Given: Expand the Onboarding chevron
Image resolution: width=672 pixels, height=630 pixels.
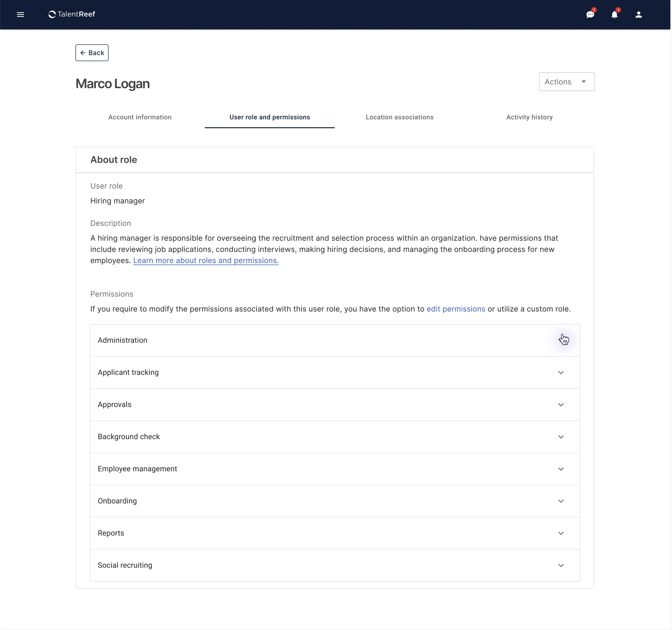Looking at the screenshot, I should click(561, 501).
